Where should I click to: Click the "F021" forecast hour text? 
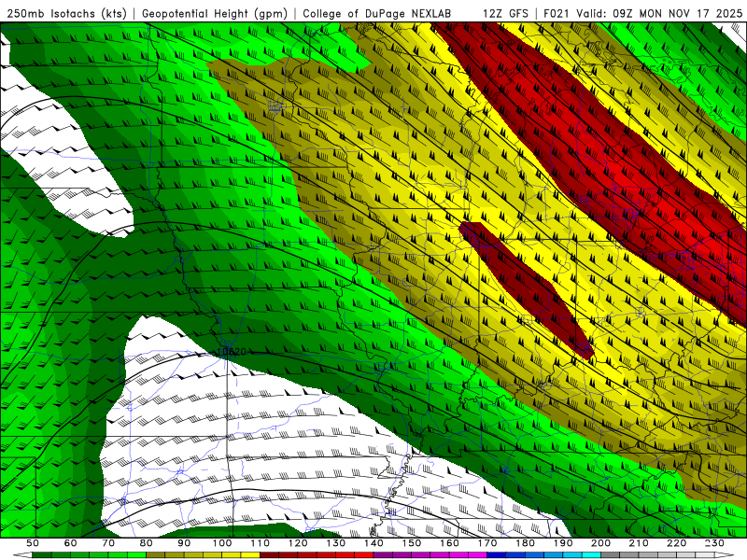[557, 13]
